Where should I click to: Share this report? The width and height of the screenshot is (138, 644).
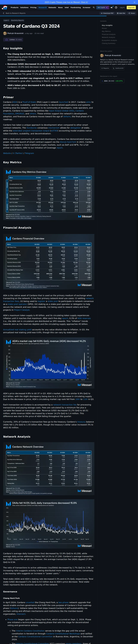(131, 13)
